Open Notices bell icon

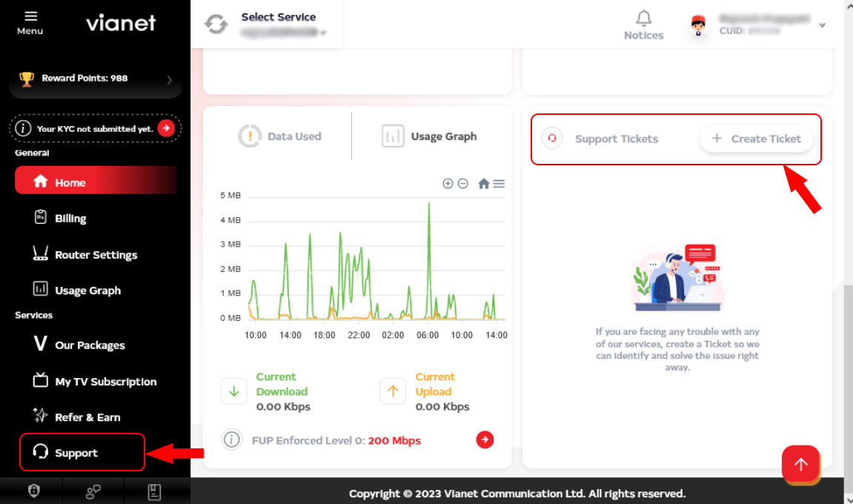click(x=643, y=19)
